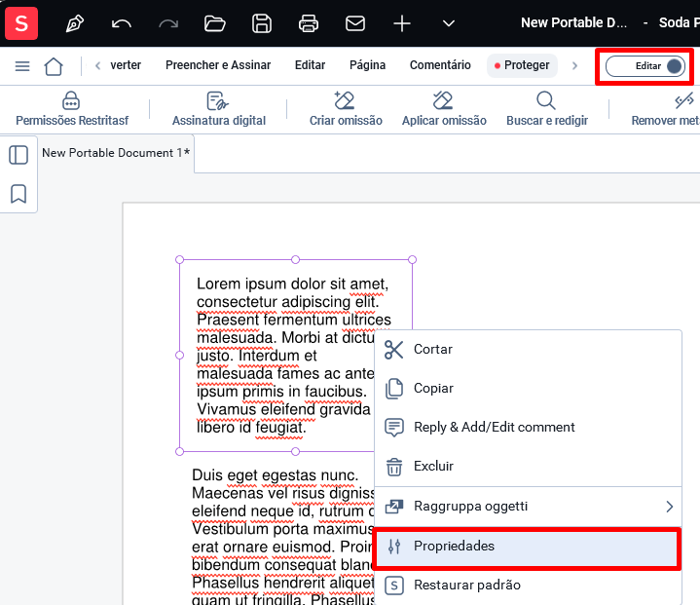
Task: Open Propriedades from context menu
Action: click(528, 546)
